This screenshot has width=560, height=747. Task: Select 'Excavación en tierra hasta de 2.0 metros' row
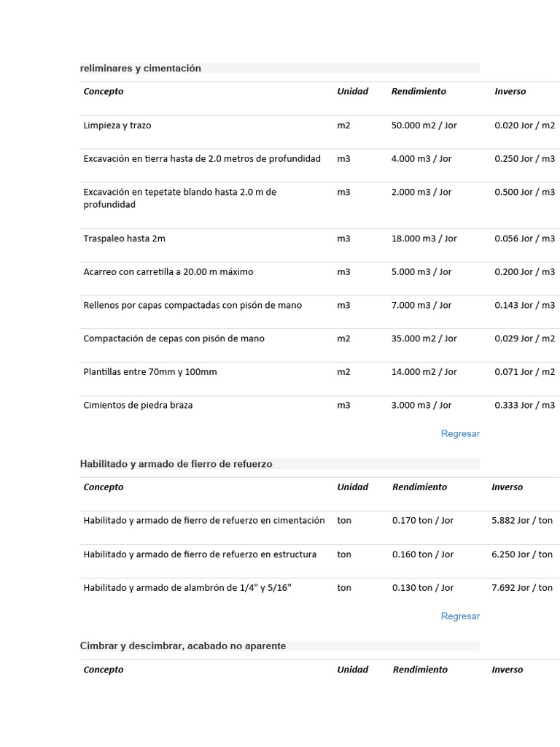pyautogui.click(x=202, y=159)
